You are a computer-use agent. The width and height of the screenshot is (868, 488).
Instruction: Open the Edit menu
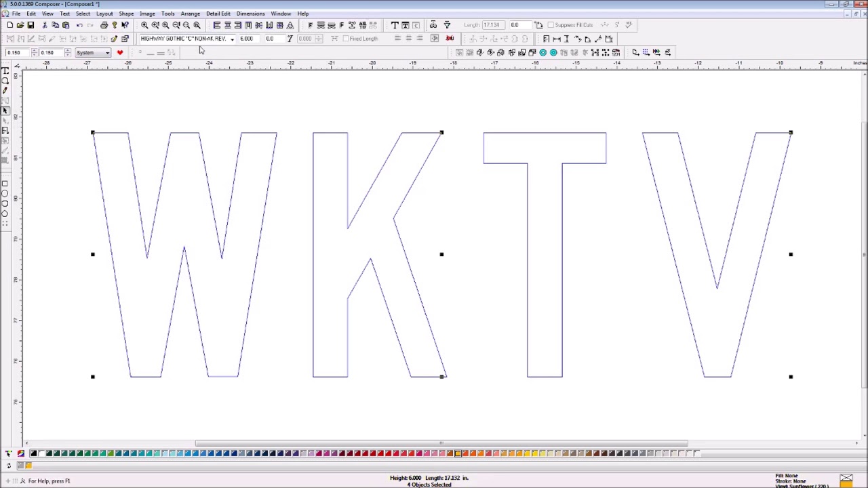[31, 14]
